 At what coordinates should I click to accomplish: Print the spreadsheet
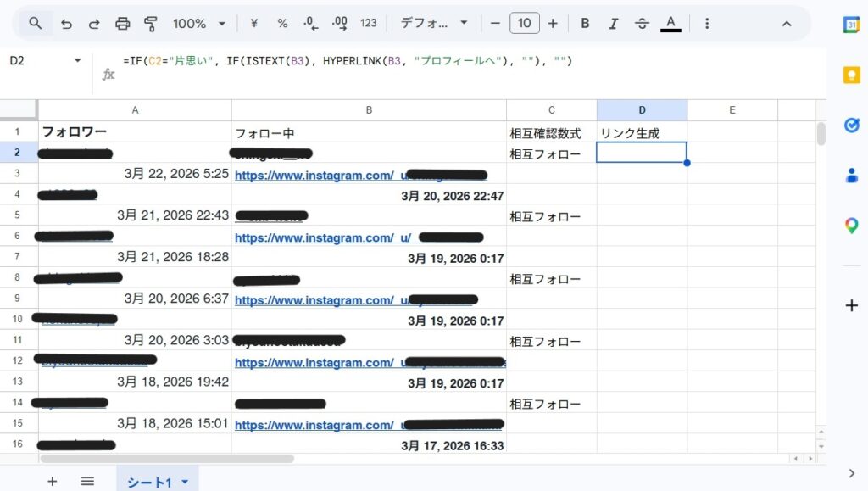[123, 24]
